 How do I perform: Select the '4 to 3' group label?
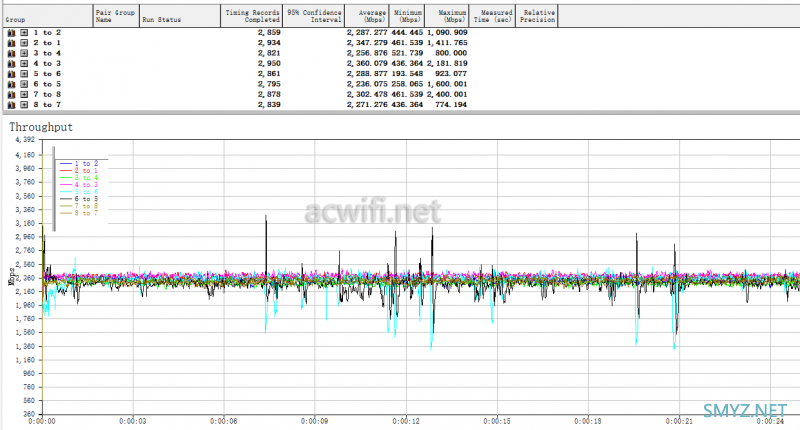[47, 63]
